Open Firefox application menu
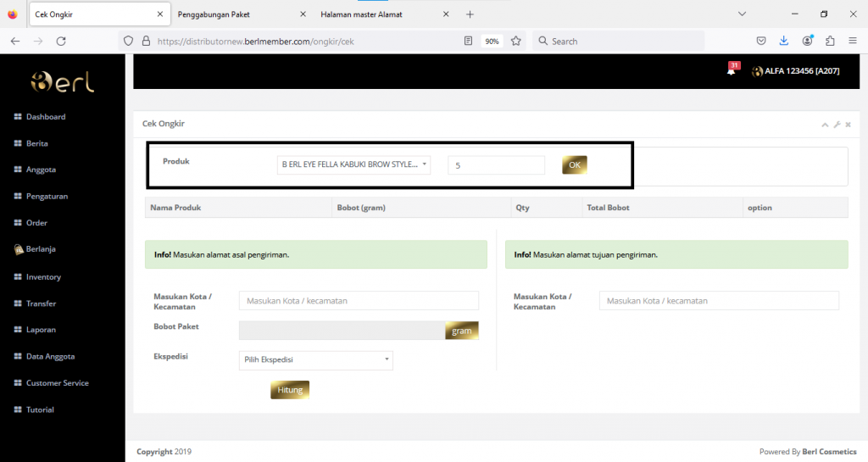The height and width of the screenshot is (462, 868). pyautogui.click(x=853, y=41)
